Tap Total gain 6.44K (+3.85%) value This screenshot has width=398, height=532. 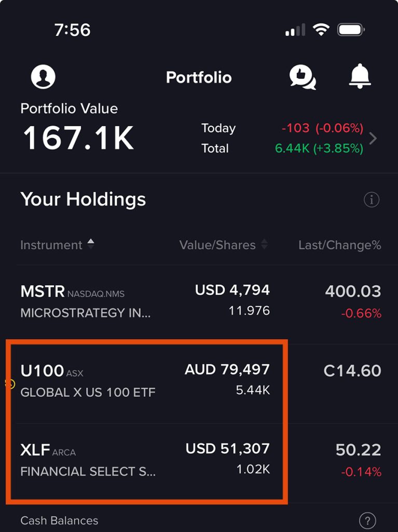coord(319,148)
